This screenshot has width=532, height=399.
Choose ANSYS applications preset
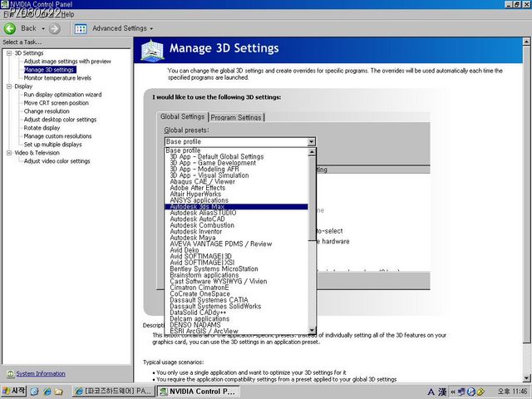236,200
